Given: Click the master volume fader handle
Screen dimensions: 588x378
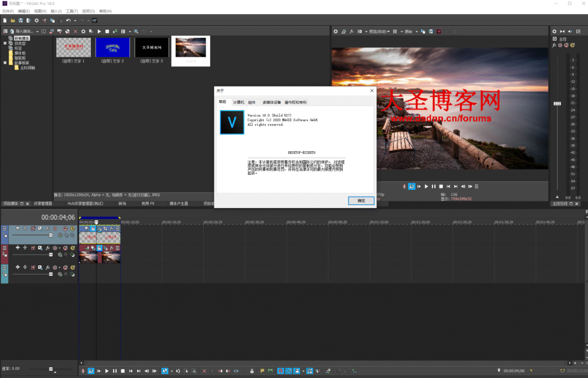Looking at the screenshot, I should point(556,104).
